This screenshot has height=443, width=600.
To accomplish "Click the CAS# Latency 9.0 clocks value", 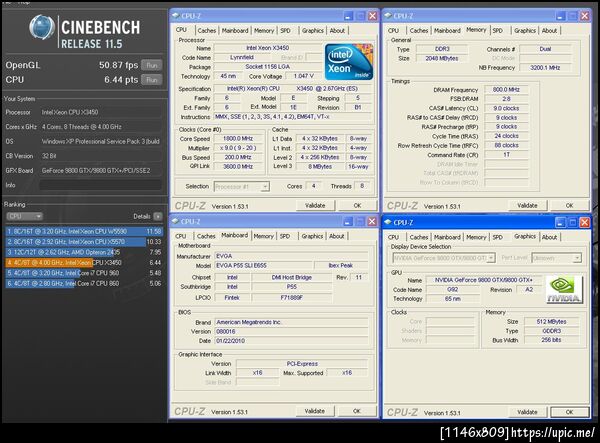I will click(506, 108).
